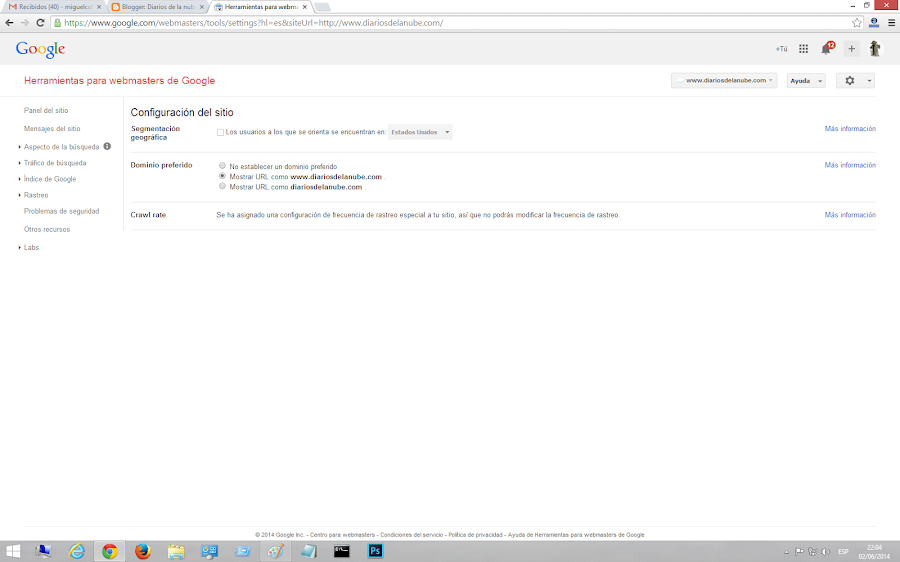The image size is (900, 562).
Task: Switch to the Gmail Recibidos tab
Action: click(54, 7)
